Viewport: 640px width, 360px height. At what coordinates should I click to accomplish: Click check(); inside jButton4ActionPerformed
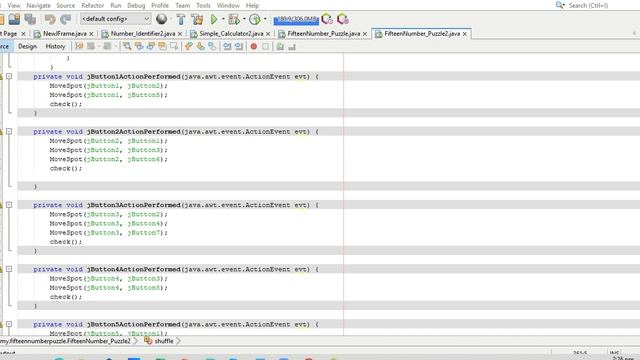(66, 297)
